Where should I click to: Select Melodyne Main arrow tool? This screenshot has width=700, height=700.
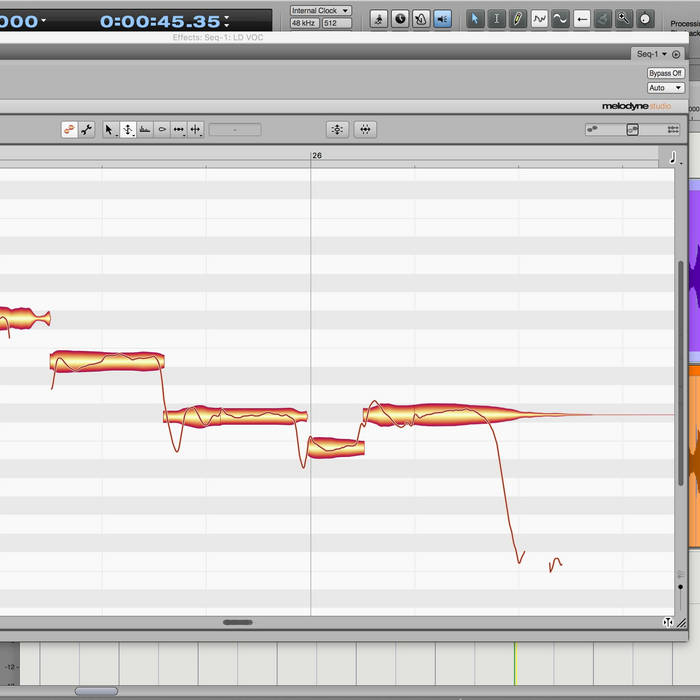tap(109, 129)
